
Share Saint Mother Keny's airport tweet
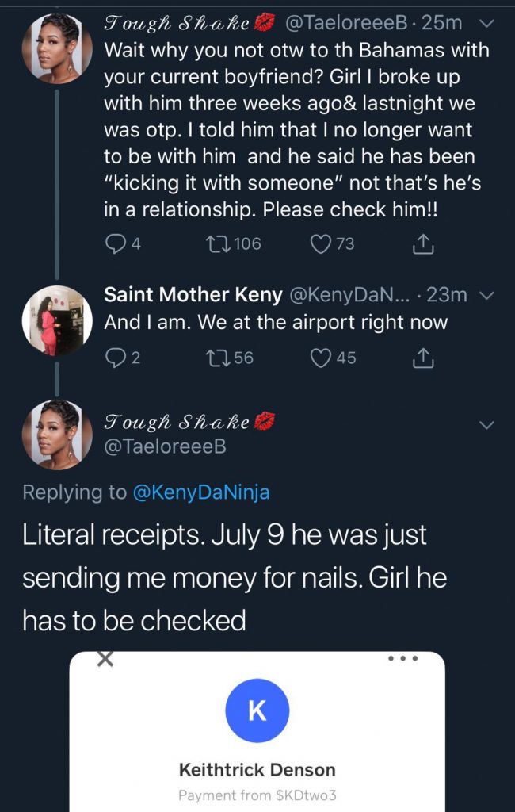(x=424, y=358)
